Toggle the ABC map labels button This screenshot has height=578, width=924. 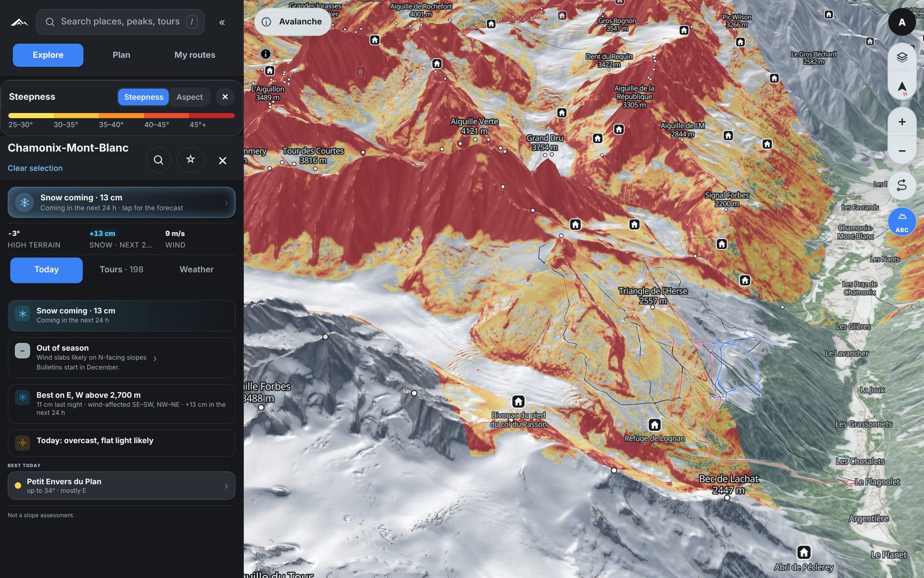click(x=902, y=222)
